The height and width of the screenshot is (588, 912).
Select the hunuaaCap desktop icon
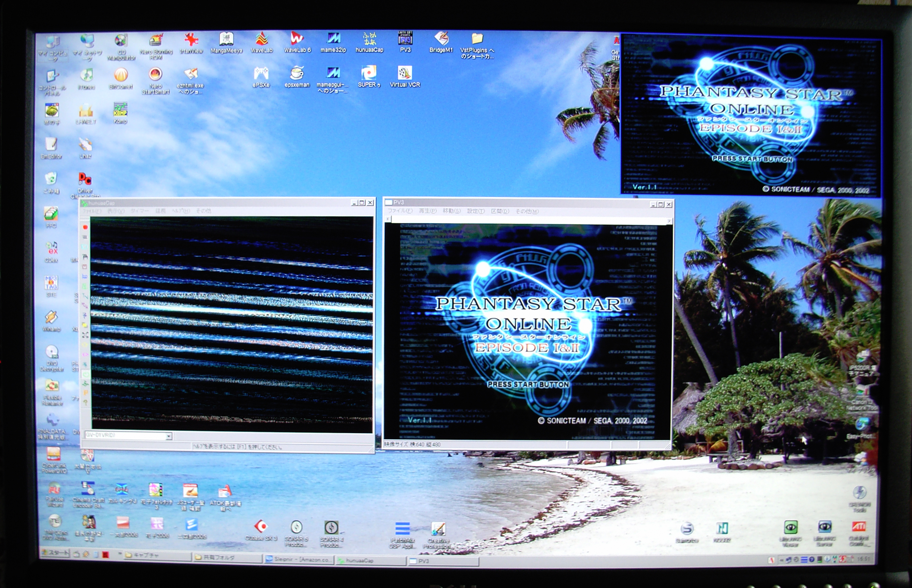(x=369, y=42)
